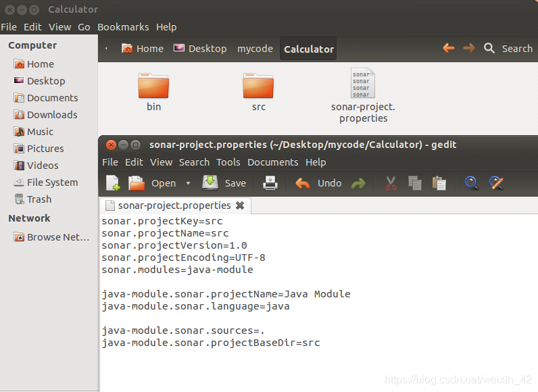
Task: Go back using the orange arrow
Action: point(449,48)
